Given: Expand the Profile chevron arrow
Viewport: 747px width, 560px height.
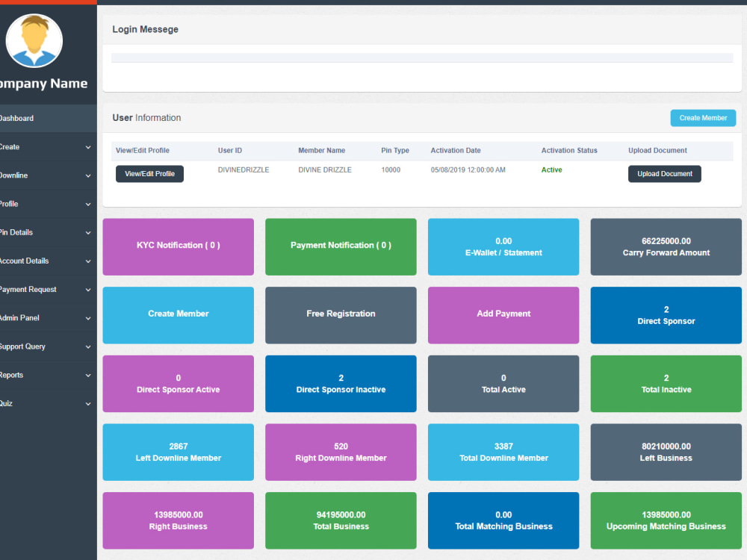Looking at the screenshot, I should tap(88, 205).
